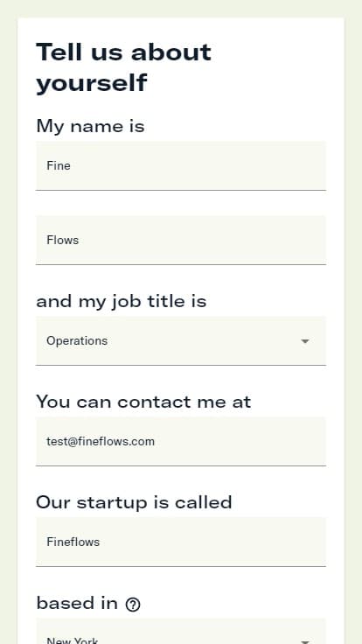Click the "My name is" label
Screen dimensions: 362x644
pos(90,126)
